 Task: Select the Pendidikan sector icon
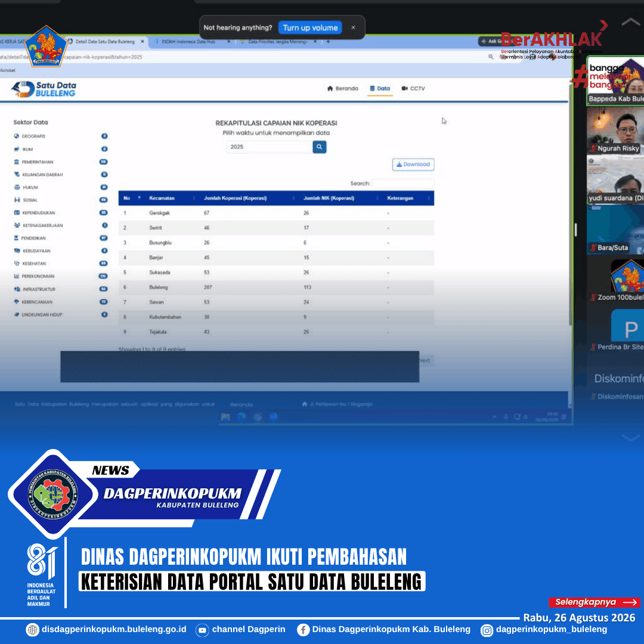click(x=17, y=238)
